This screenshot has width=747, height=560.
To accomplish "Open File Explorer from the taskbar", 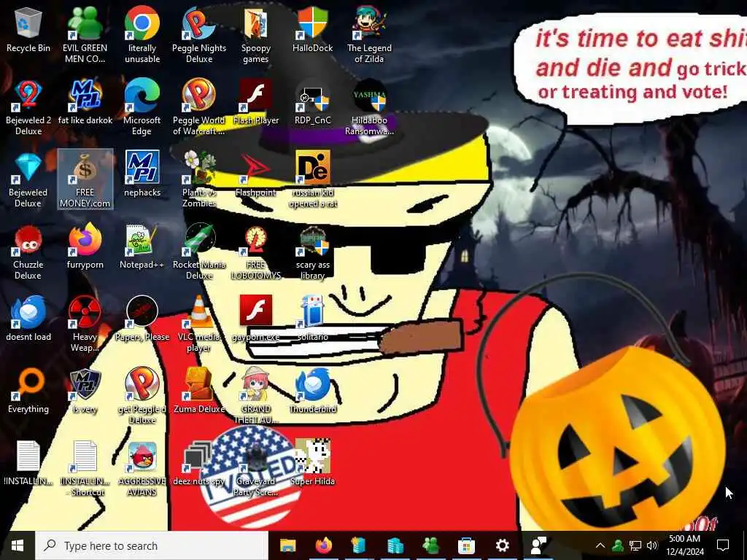I will coord(287,545).
